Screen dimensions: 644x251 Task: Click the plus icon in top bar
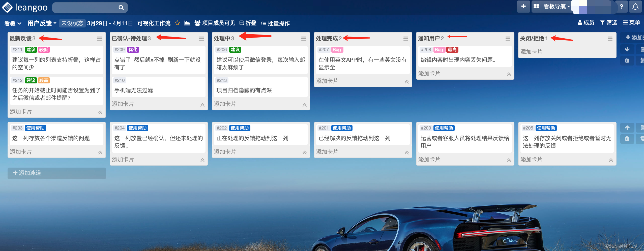pyautogui.click(x=523, y=6)
